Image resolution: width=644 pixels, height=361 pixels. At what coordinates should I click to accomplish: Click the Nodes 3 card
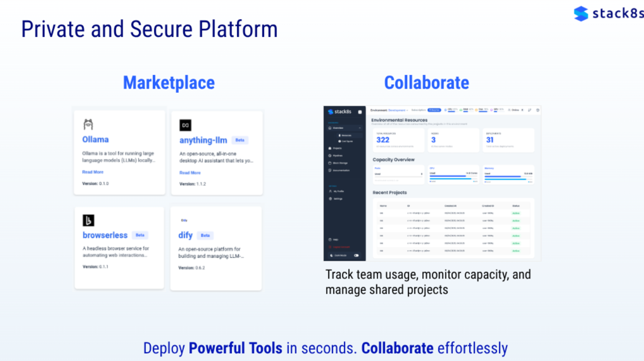[x=454, y=140]
